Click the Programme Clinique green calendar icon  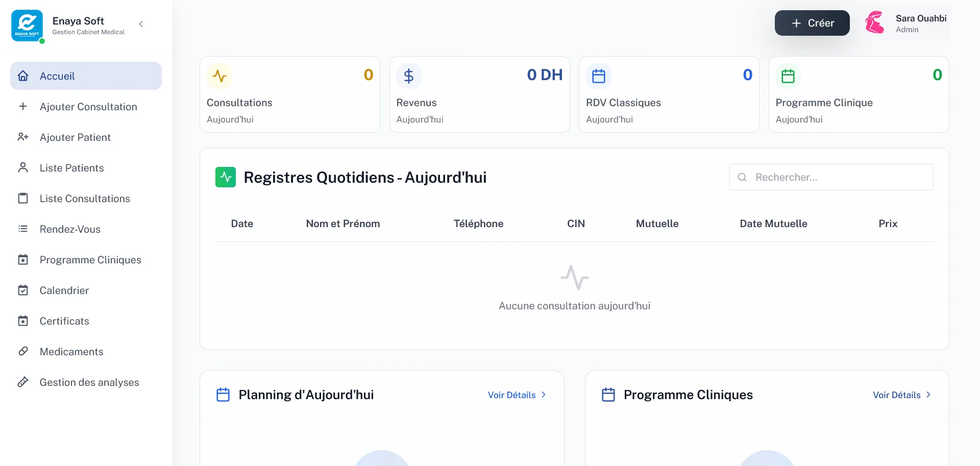[x=788, y=76]
